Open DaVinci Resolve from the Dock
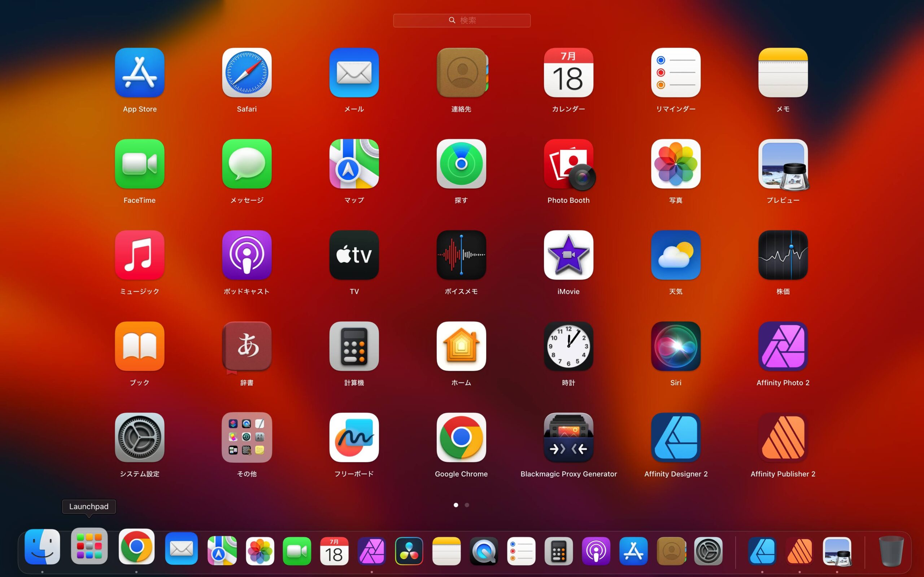This screenshot has height=577, width=924. (x=409, y=551)
